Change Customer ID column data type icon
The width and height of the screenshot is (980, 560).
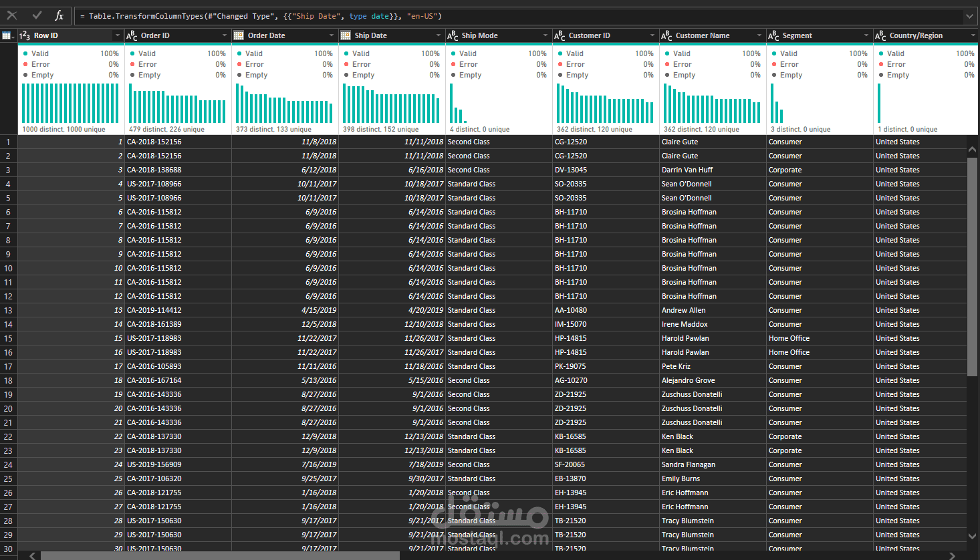pos(560,35)
